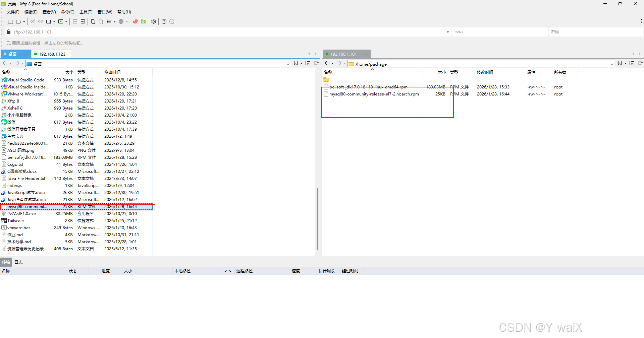Click bookmark icon in local desktop pane
Screen dimensions: 644x338
[x=296, y=63]
